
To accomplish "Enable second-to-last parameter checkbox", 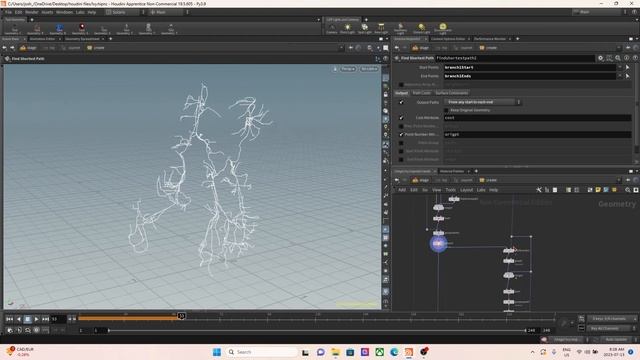I will 401,151.
